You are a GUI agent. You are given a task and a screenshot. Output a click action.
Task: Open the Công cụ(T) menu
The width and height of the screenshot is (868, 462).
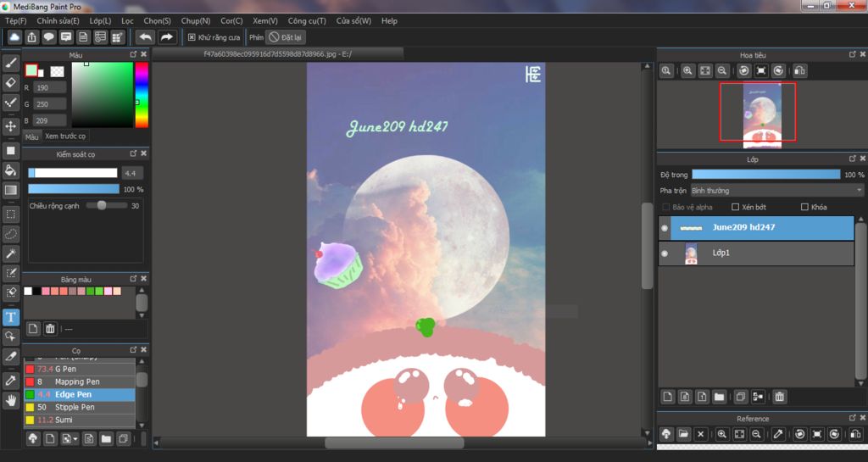click(x=307, y=20)
